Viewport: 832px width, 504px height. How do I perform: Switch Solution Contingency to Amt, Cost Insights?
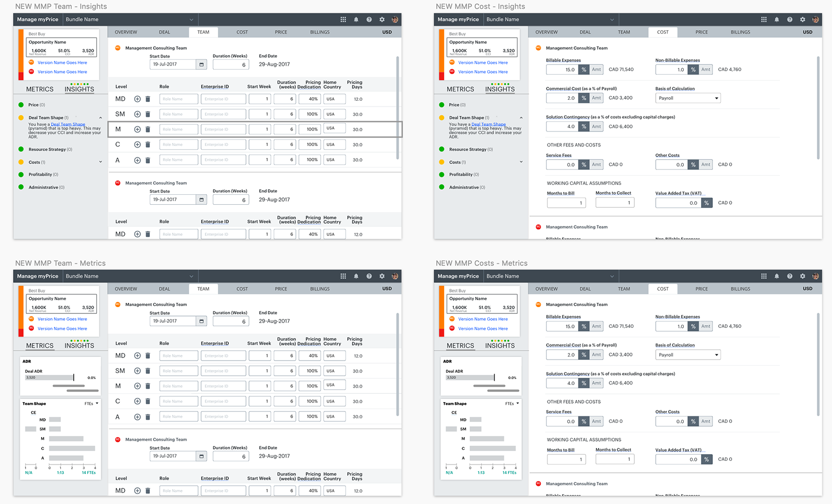(596, 126)
